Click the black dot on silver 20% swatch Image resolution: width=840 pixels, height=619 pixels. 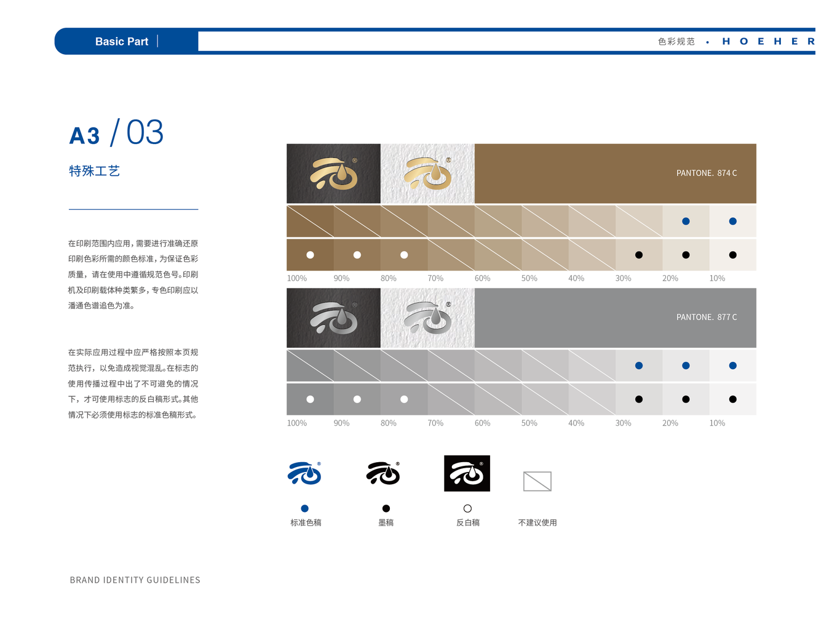pos(686,399)
